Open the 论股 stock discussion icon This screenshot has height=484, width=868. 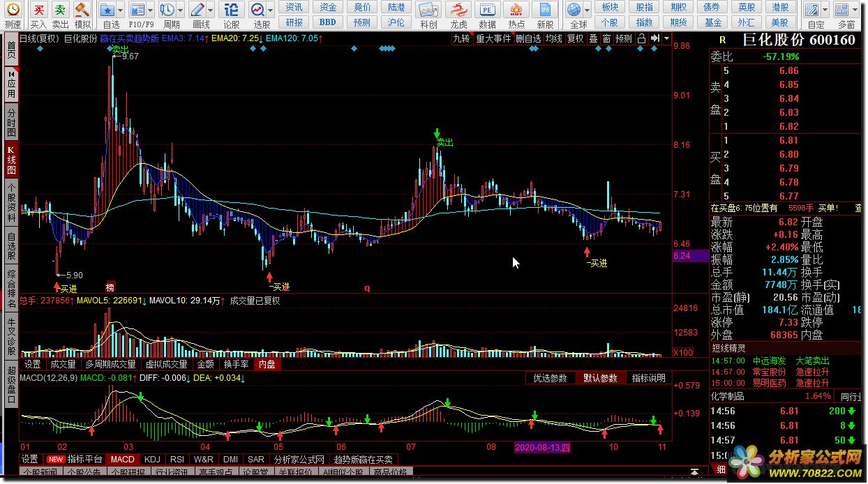(x=232, y=10)
